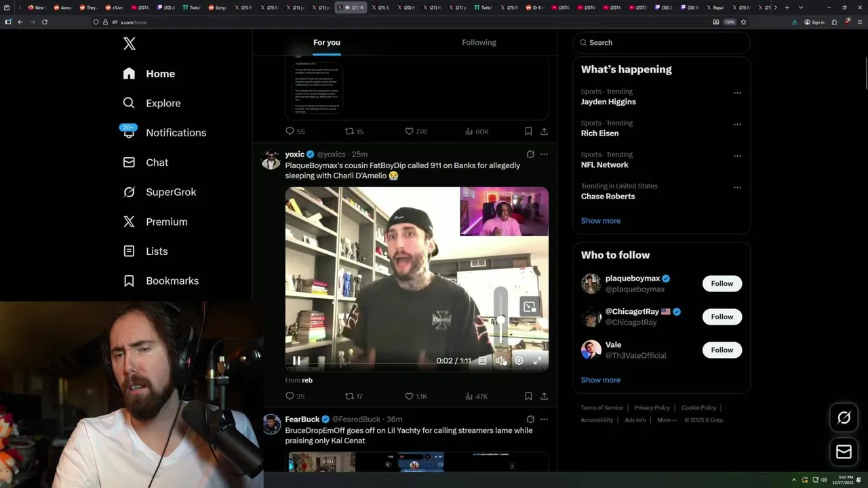This screenshot has height=488, width=868.
Task: Enter fullscreen on the video
Action: [537, 361]
